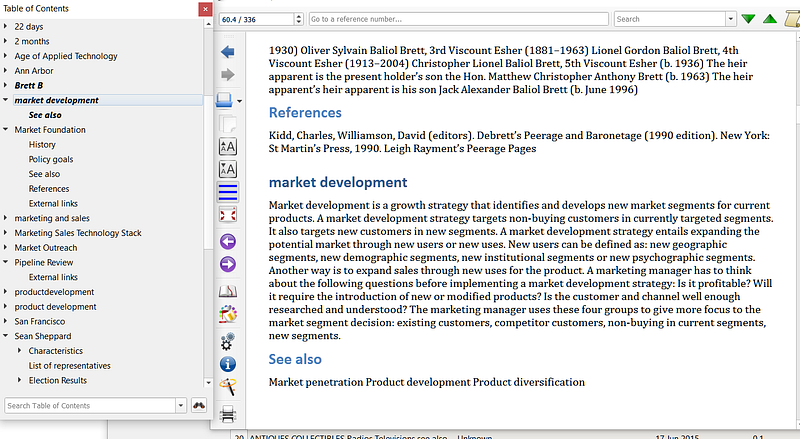Collapse the Sean Sheppard entry
This screenshot has height=439, width=800.
(6, 336)
